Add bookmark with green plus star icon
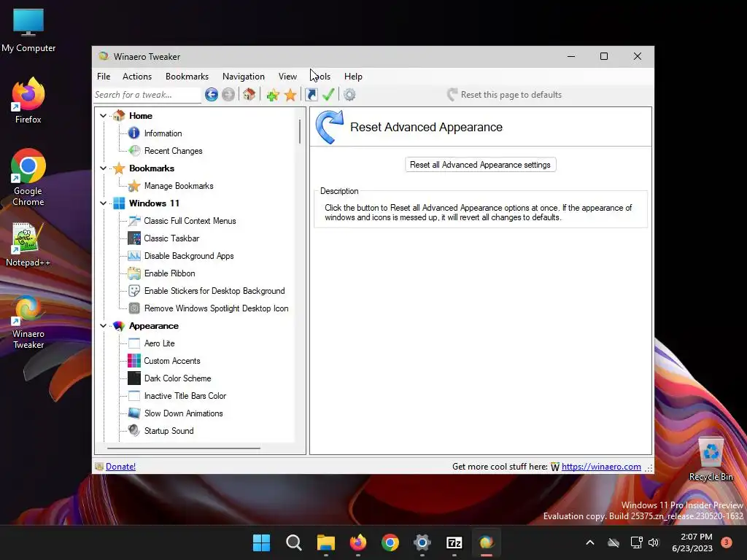Viewport: 747px width, 560px height. [273, 95]
